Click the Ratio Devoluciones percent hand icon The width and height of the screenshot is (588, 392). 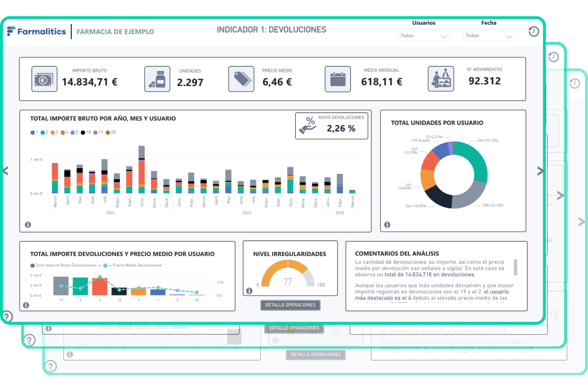308,125
